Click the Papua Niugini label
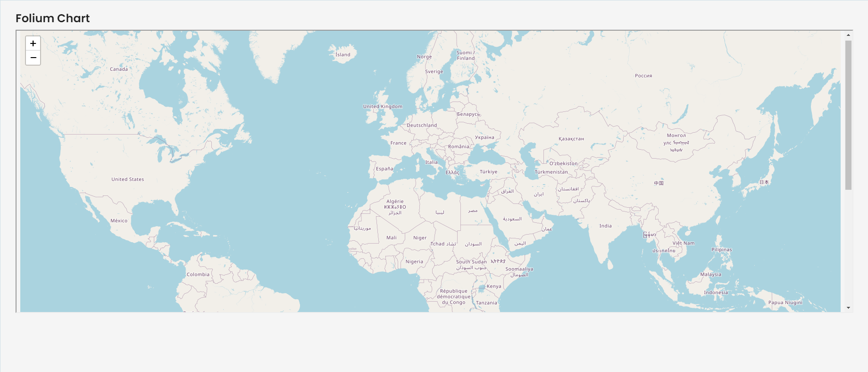 tap(785, 303)
